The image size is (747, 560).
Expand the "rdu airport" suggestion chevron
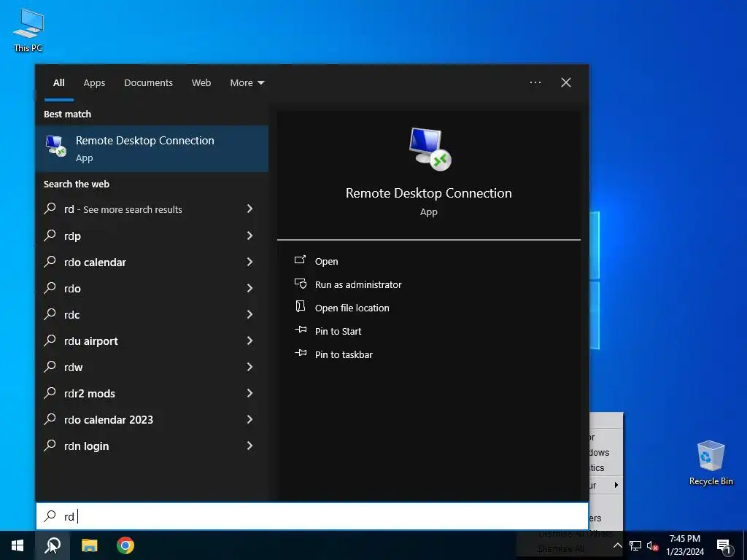[249, 340]
